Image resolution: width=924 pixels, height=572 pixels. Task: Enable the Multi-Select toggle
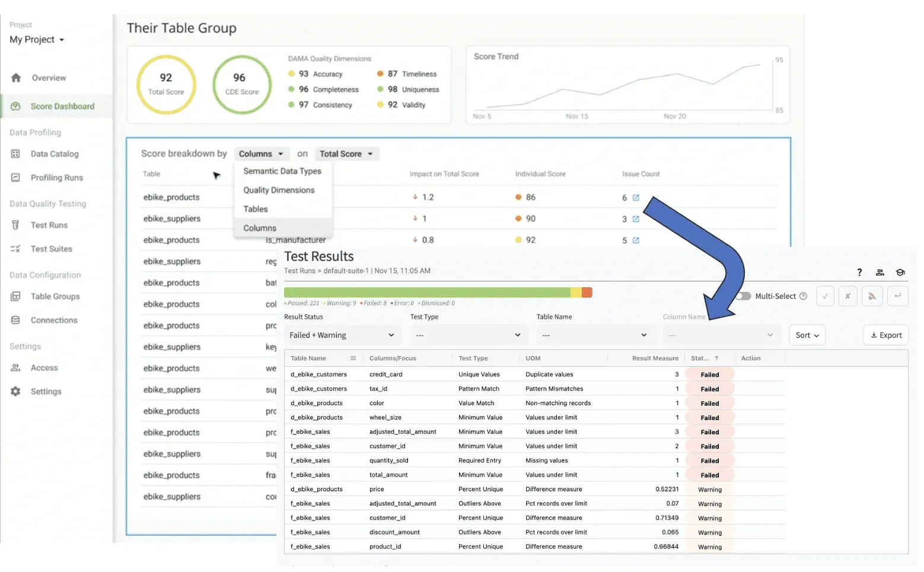click(x=743, y=296)
